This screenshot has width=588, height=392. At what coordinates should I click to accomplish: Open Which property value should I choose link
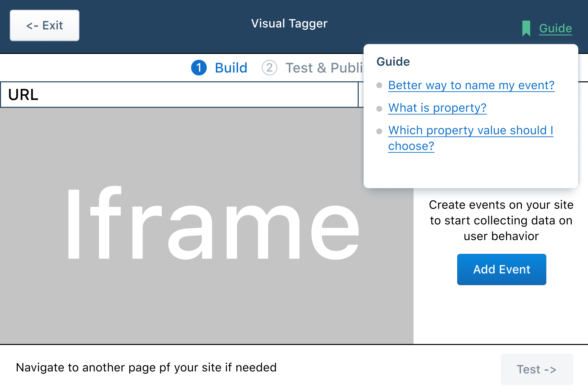(x=470, y=138)
